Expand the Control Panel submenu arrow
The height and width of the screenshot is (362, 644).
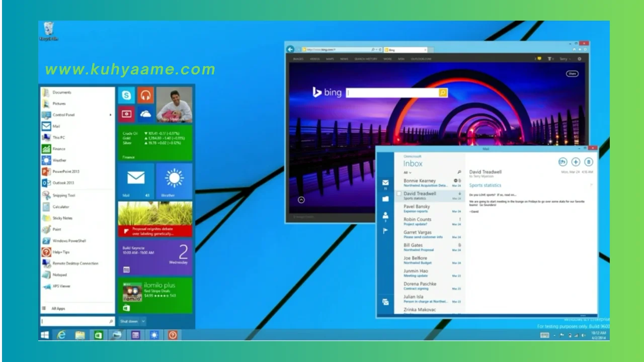click(111, 115)
